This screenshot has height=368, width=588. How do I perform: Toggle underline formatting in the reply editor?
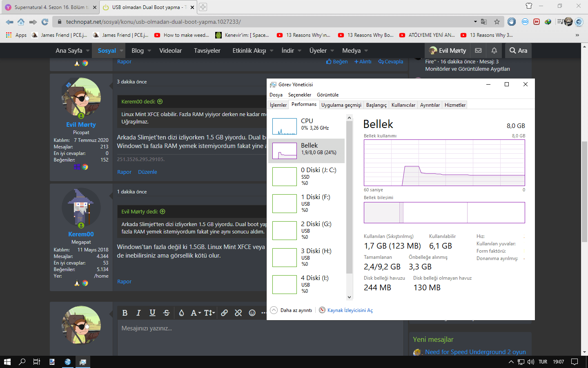[152, 313]
